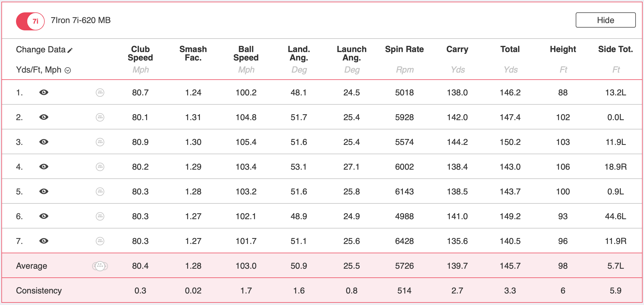The width and height of the screenshot is (644, 305).
Task: Click the pencil icon beside Change Data
Action: pyautogui.click(x=70, y=50)
